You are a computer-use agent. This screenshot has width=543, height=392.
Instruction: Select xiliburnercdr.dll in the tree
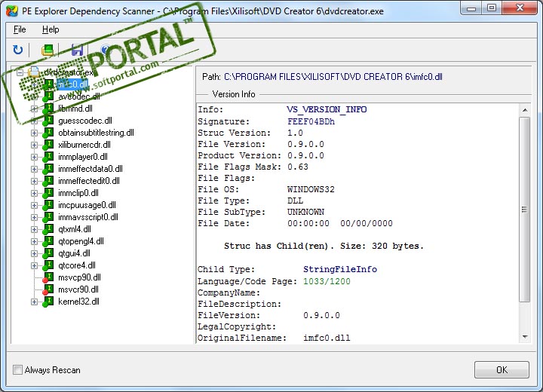[x=84, y=145]
